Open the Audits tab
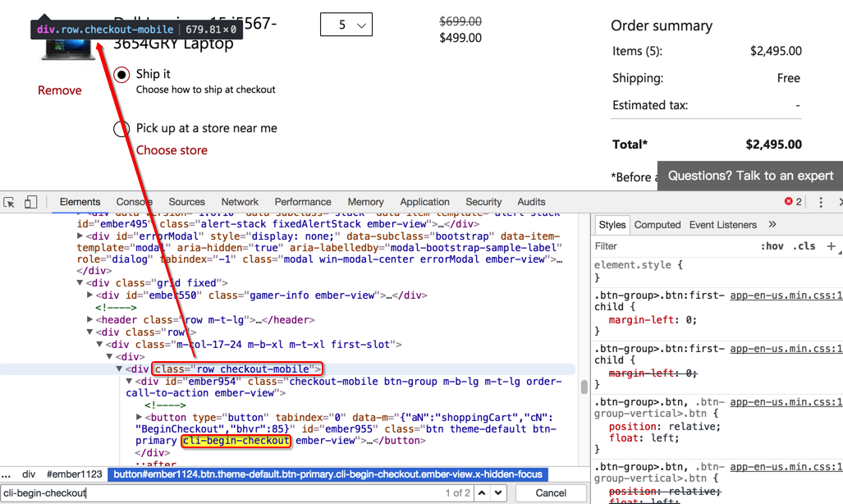The image size is (843, 504). 531,202
